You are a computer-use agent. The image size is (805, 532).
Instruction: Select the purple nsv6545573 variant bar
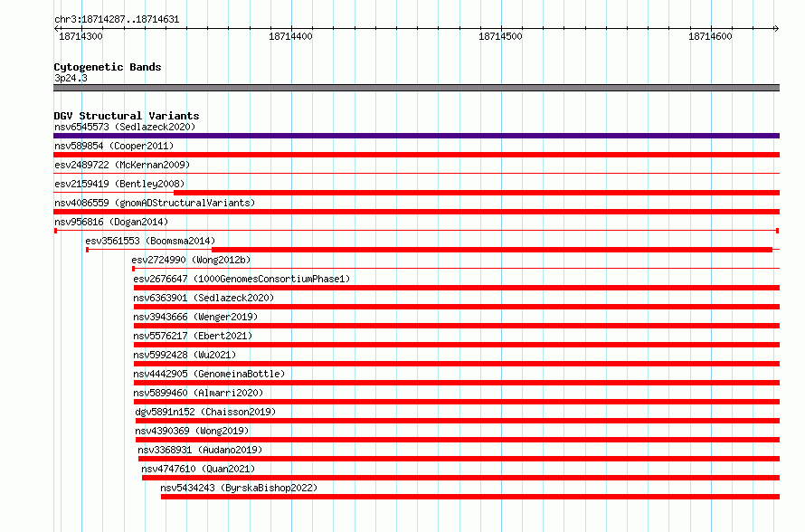click(x=416, y=136)
